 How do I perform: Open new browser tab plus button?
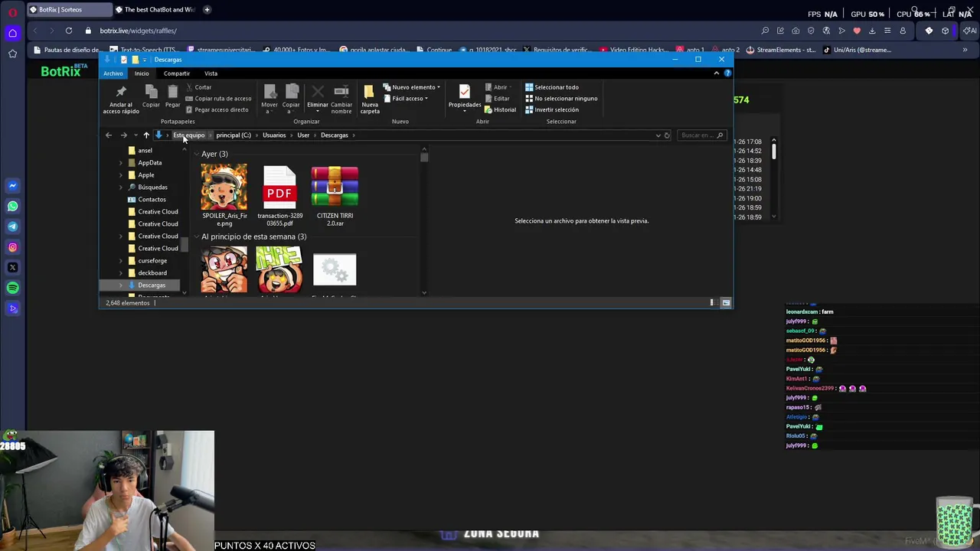(x=207, y=9)
